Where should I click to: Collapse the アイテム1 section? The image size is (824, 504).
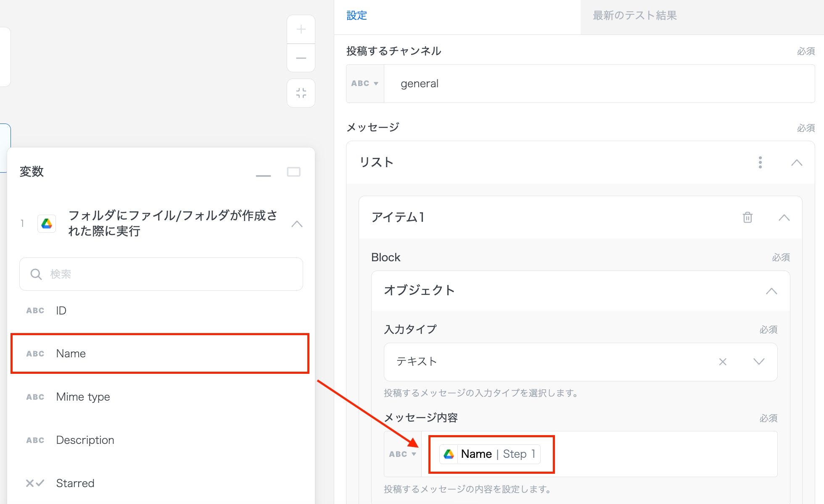[x=784, y=218]
